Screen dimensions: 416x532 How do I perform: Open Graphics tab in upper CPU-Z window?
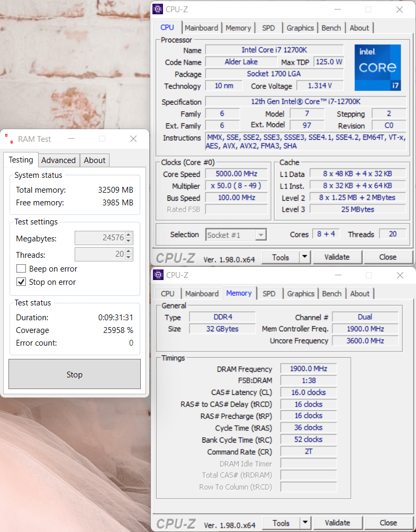tap(300, 28)
